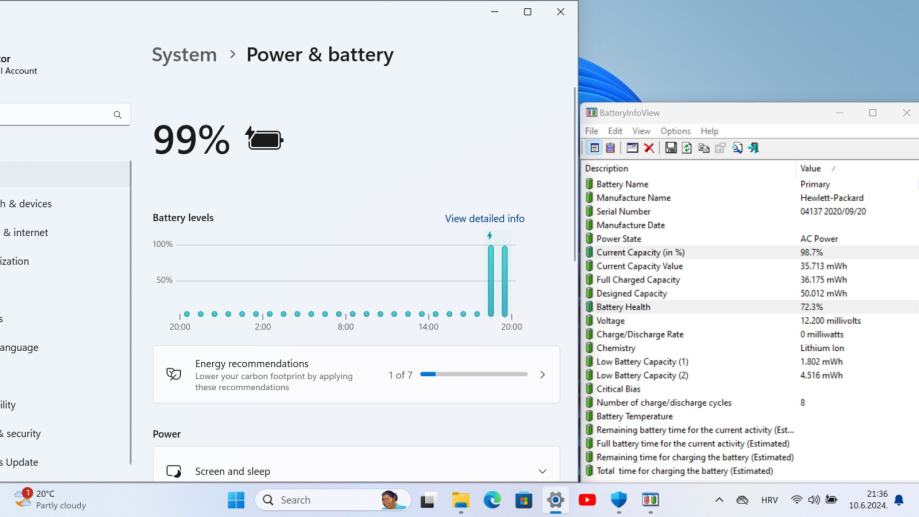The width and height of the screenshot is (919, 517).
Task: Click the tall battery level bar below the charging bolt
Action: click(x=491, y=281)
